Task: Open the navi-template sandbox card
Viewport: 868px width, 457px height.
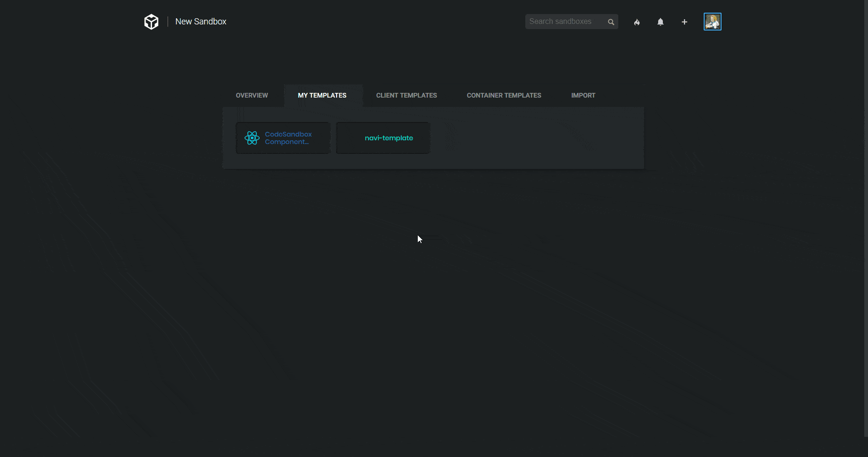Action: pyautogui.click(x=383, y=137)
